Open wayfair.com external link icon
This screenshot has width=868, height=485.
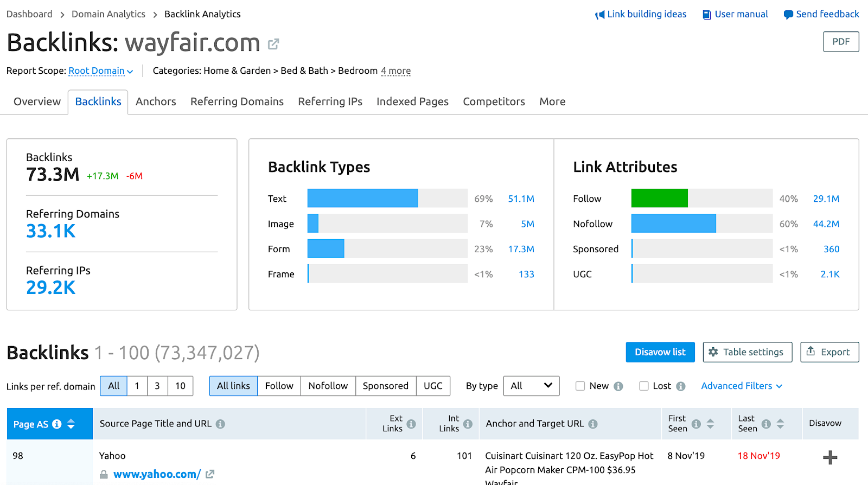click(x=273, y=44)
